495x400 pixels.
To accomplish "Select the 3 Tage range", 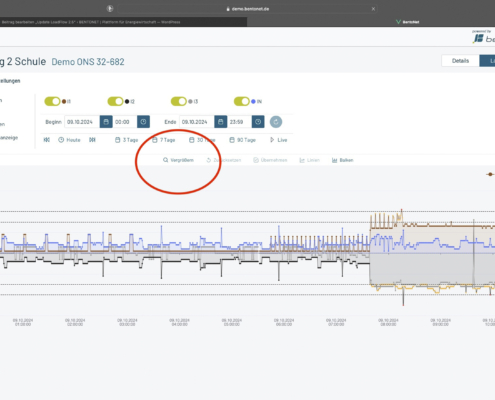I will [126, 140].
